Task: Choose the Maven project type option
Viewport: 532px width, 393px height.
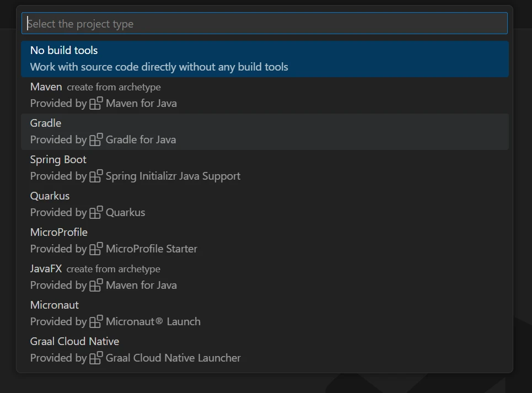Action: click(46, 87)
